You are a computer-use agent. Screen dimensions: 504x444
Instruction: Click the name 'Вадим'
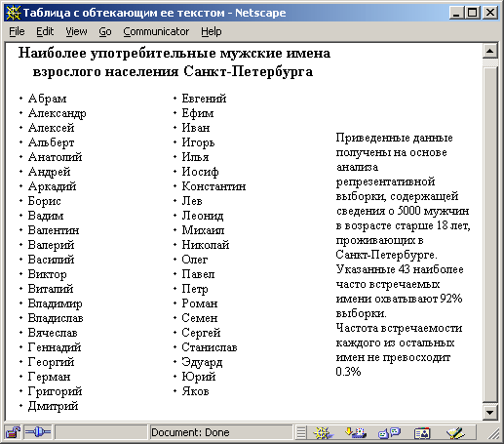click(x=46, y=216)
